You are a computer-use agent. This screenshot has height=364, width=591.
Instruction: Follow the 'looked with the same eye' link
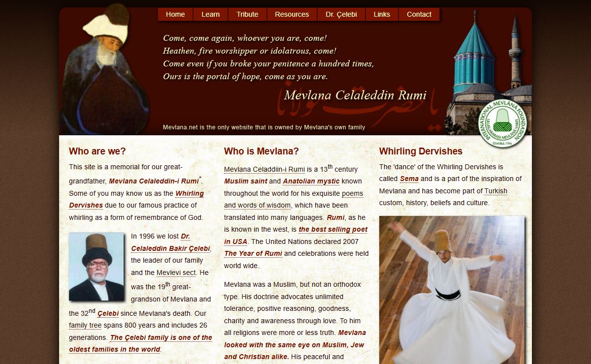(x=295, y=345)
